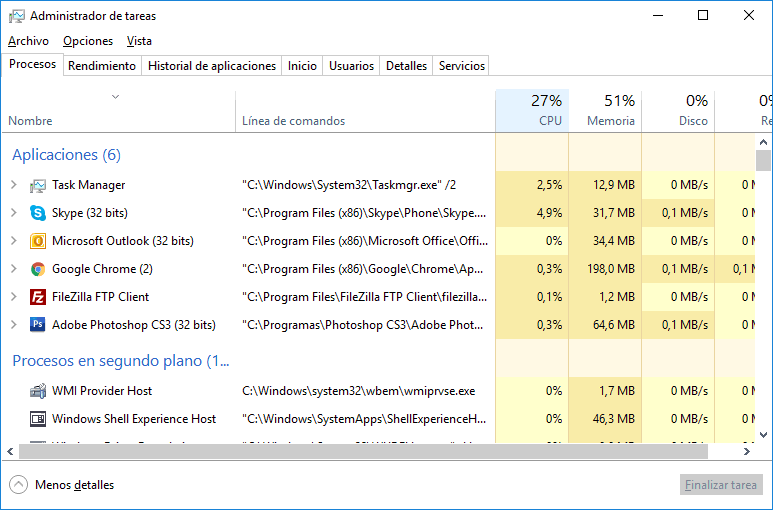Open the Archivo menu
Screen dimensions: 773x510
[28, 41]
